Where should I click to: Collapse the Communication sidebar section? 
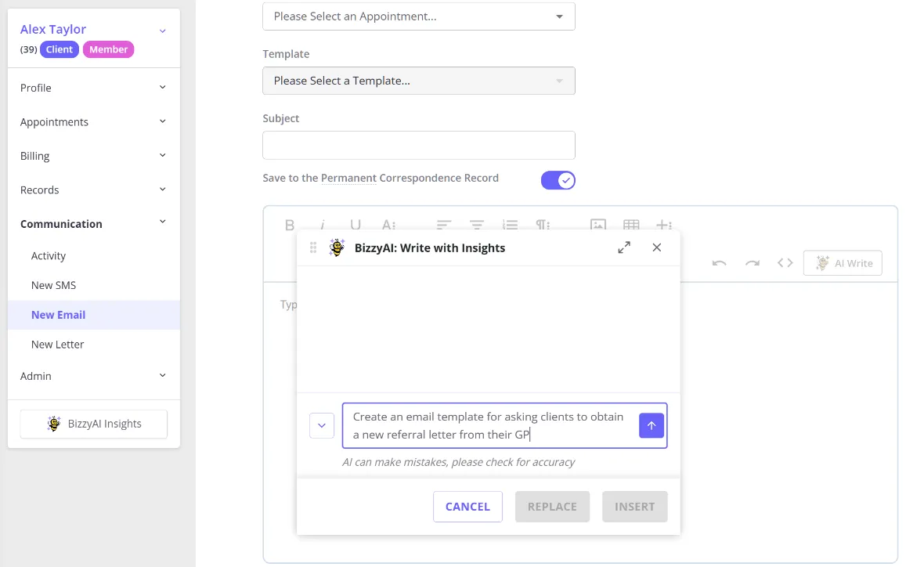coord(94,224)
